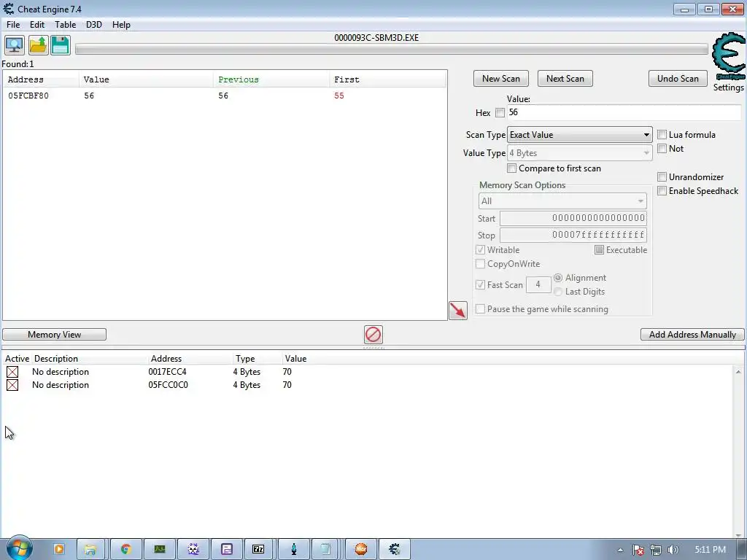Show hidden system tray icons

pyautogui.click(x=620, y=550)
